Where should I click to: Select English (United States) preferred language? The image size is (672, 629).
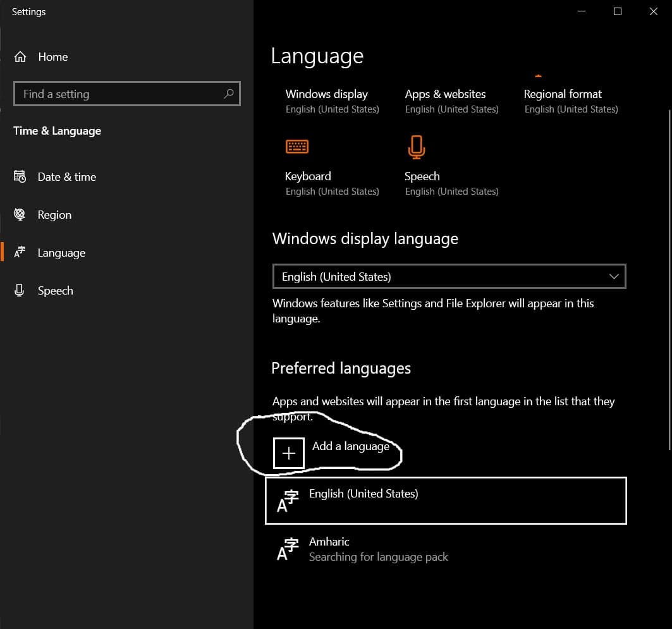446,501
